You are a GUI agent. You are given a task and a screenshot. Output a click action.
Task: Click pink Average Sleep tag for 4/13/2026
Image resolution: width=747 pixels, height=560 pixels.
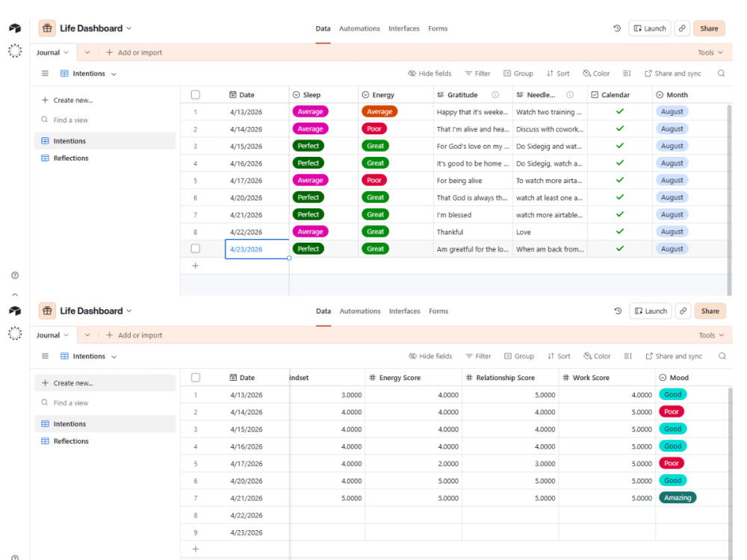click(310, 111)
